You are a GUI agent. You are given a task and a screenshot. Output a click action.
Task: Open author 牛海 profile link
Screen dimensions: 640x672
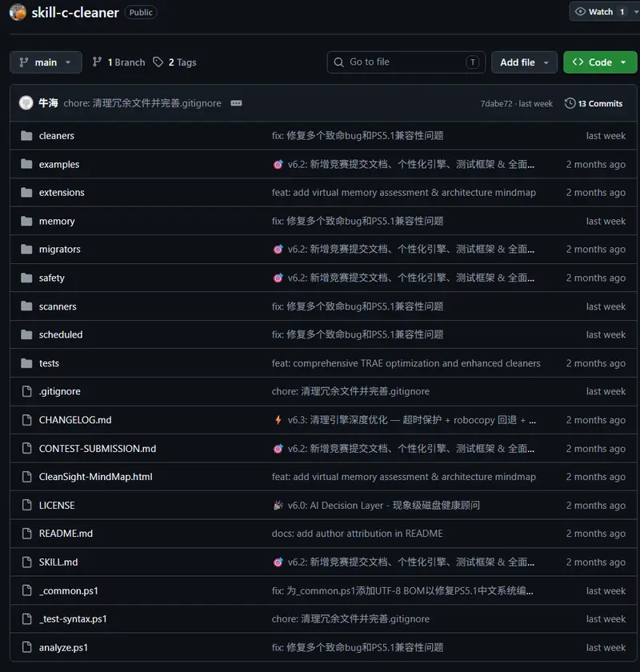tap(48, 103)
